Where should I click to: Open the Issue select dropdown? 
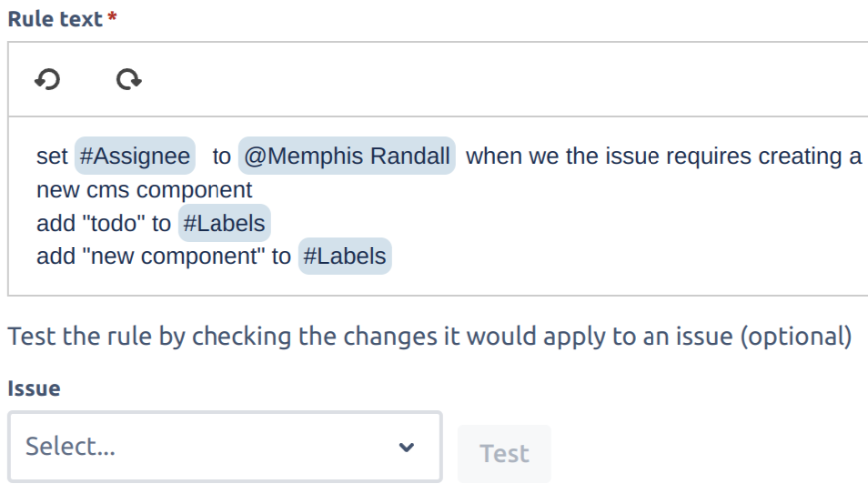[224, 447]
